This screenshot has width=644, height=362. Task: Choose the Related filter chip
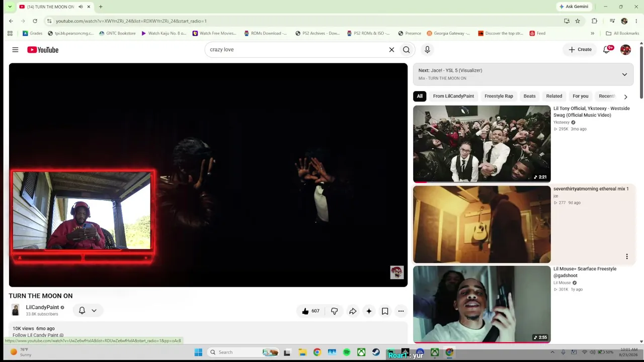point(554,96)
